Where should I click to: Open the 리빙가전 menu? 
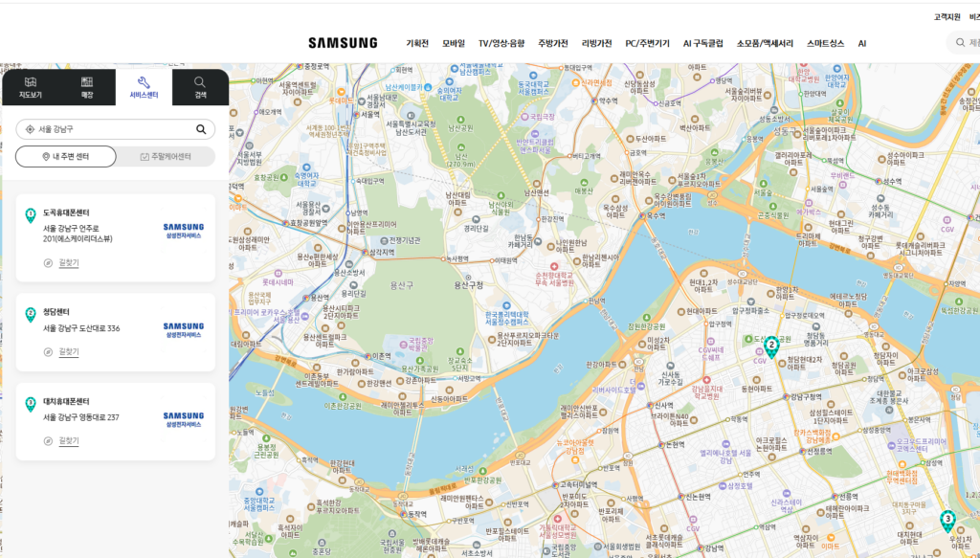point(597,44)
